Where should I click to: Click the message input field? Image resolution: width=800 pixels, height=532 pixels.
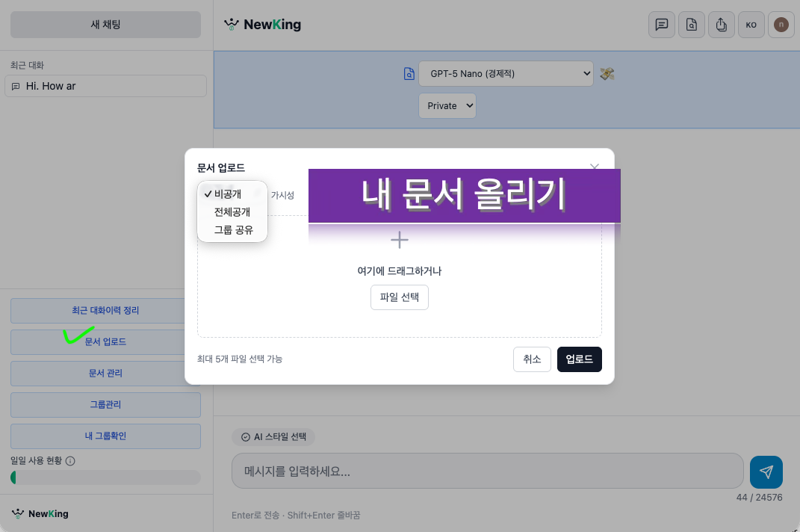point(486,471)
